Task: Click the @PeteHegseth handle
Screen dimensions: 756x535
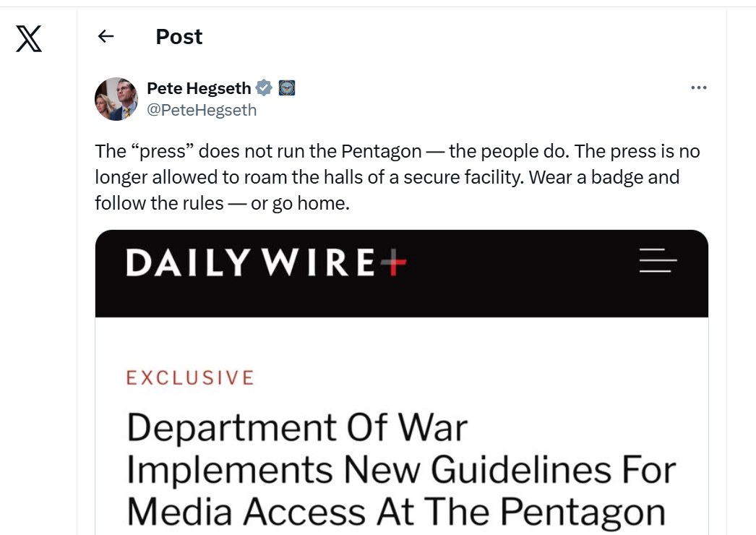Action: point(202,110)
